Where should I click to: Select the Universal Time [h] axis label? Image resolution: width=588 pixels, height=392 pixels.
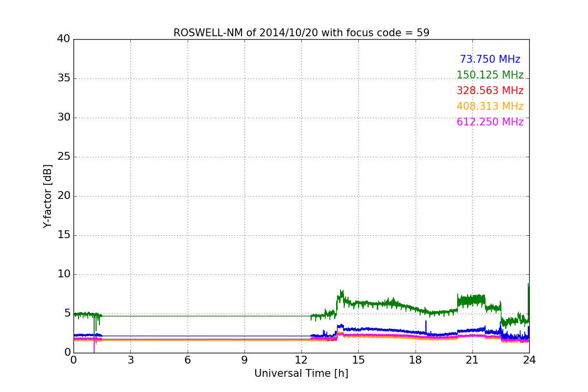(x=301, y=373)
